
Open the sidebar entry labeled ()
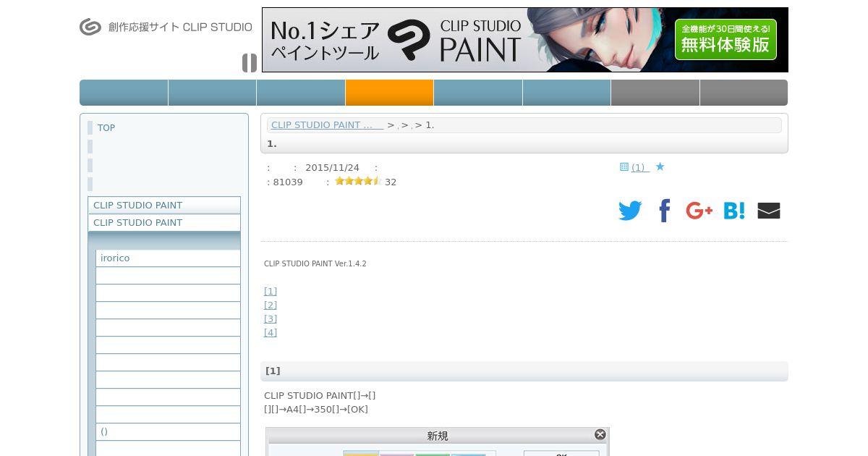click(x=168, y=431)
